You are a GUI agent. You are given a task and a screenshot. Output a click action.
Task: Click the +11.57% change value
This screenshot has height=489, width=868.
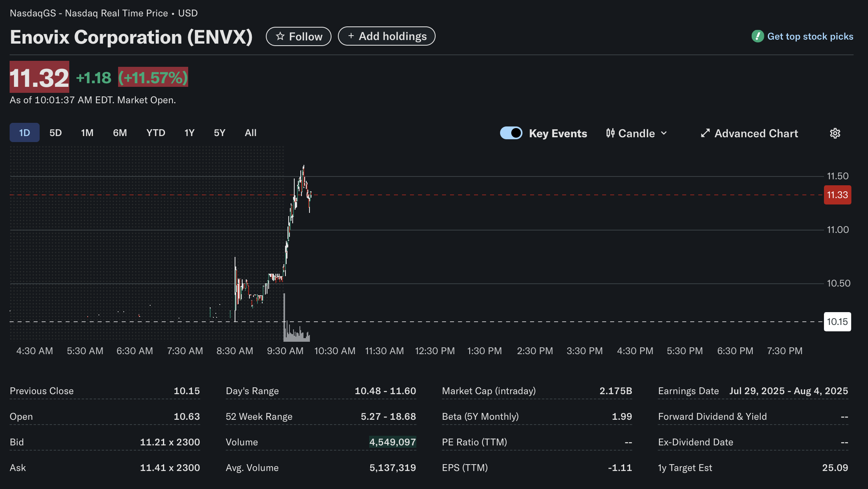pos(153,77)
